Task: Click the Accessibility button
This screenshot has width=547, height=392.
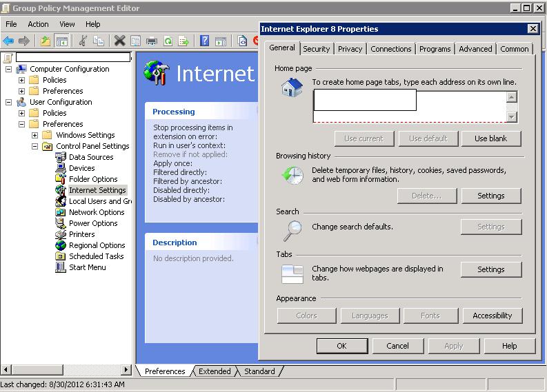Action: [493, 316]
